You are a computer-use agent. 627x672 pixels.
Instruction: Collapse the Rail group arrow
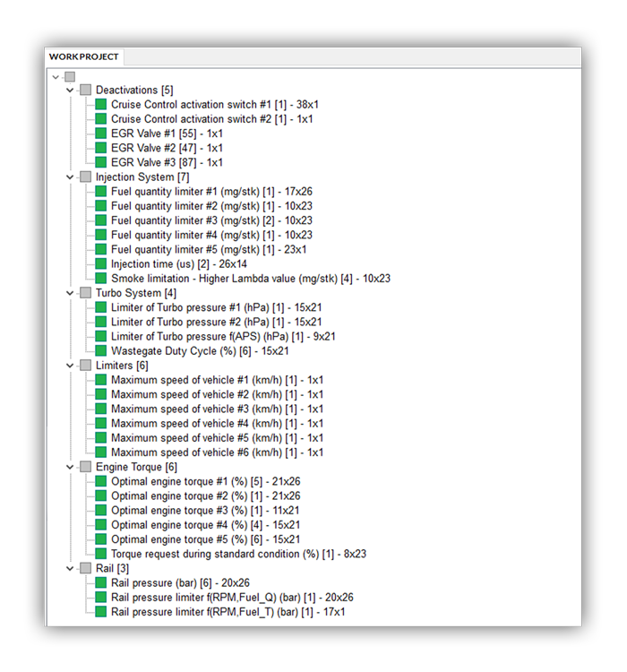pos(71,569)
